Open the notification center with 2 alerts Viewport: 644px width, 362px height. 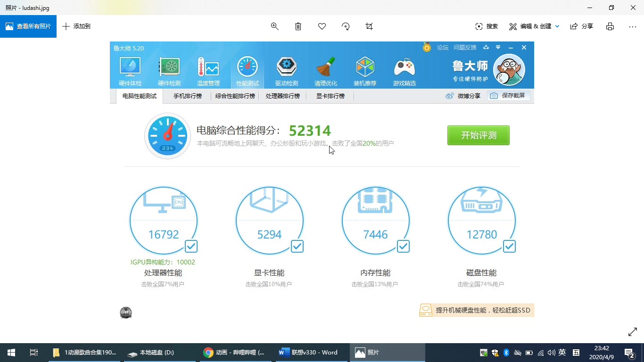629,353
